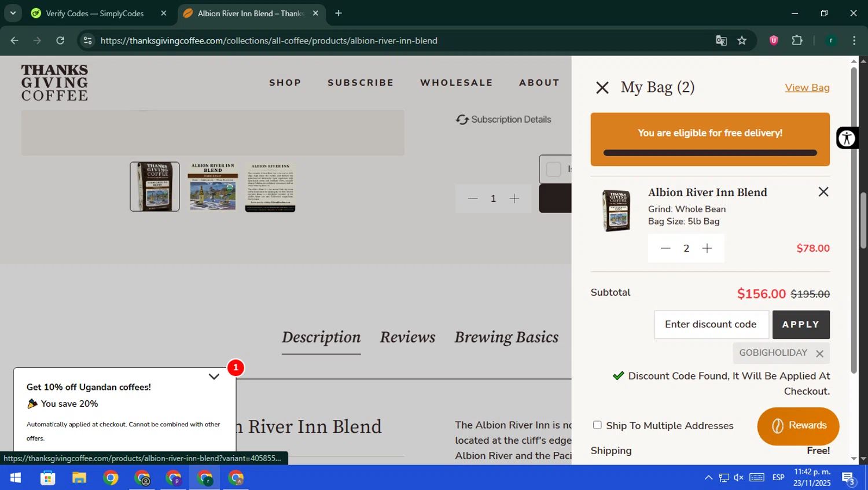Click the network tray icon
Image resolution: width=868 pixels, height=490 pixels.
(724, 478)
